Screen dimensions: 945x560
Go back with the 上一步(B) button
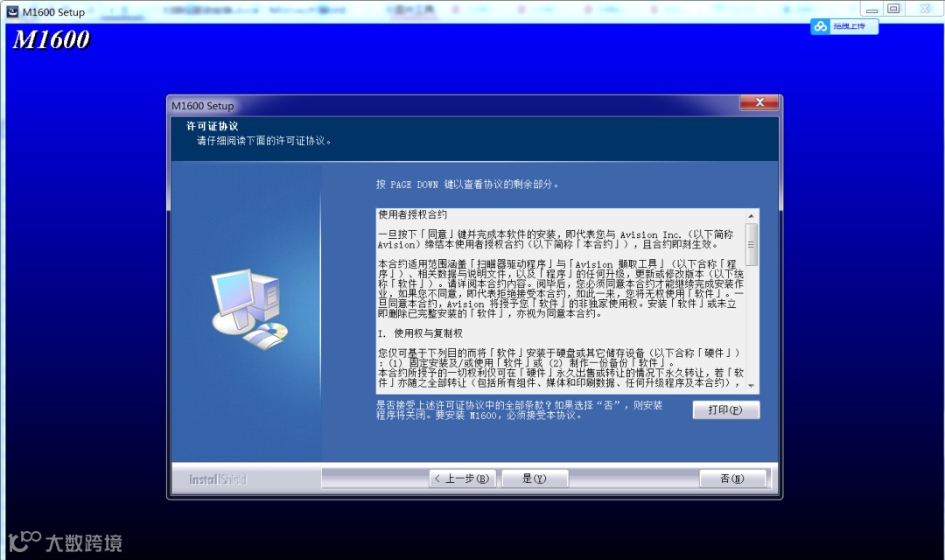[462, 479]
